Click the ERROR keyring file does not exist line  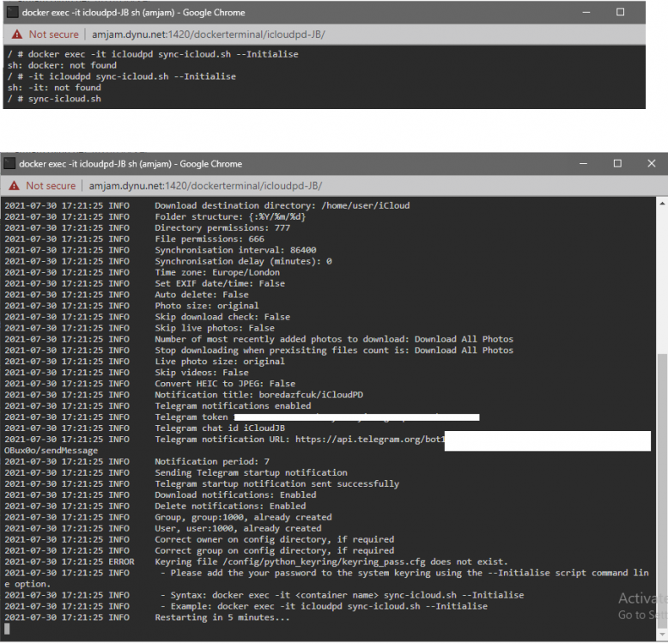(x=331, y=562)
